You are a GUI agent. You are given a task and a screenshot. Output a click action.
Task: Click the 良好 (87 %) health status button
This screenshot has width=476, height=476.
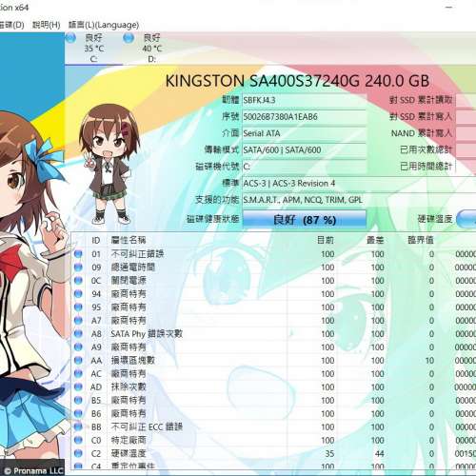(x=305, y=219)
